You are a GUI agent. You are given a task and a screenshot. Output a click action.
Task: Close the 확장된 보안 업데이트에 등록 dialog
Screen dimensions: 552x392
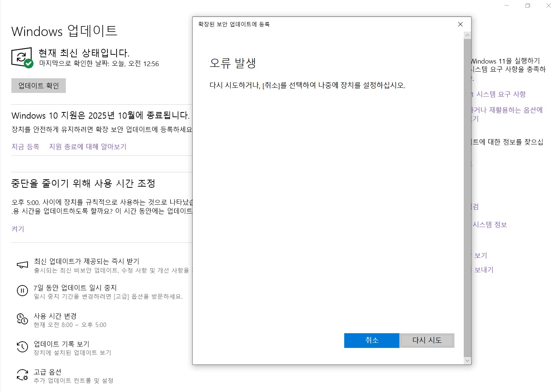pyautogui.click(x=460, y=24)
